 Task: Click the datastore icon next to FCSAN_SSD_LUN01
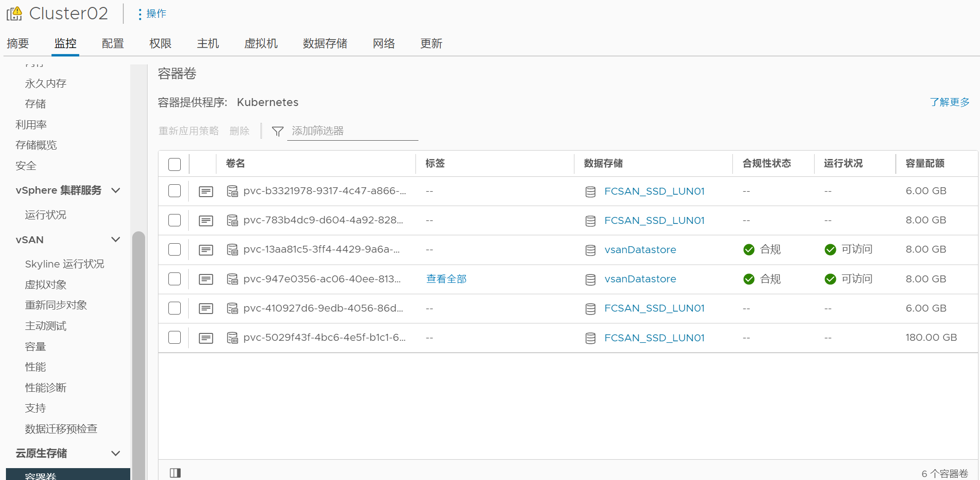tap(590, 192)
